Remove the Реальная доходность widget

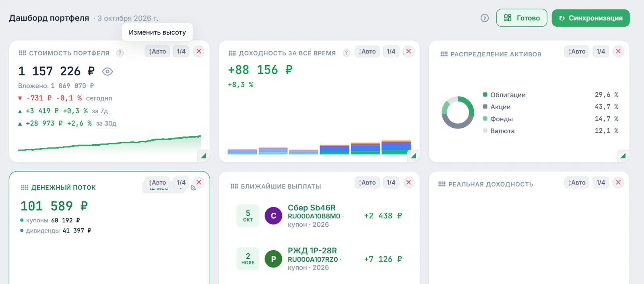tap(618, 182)
